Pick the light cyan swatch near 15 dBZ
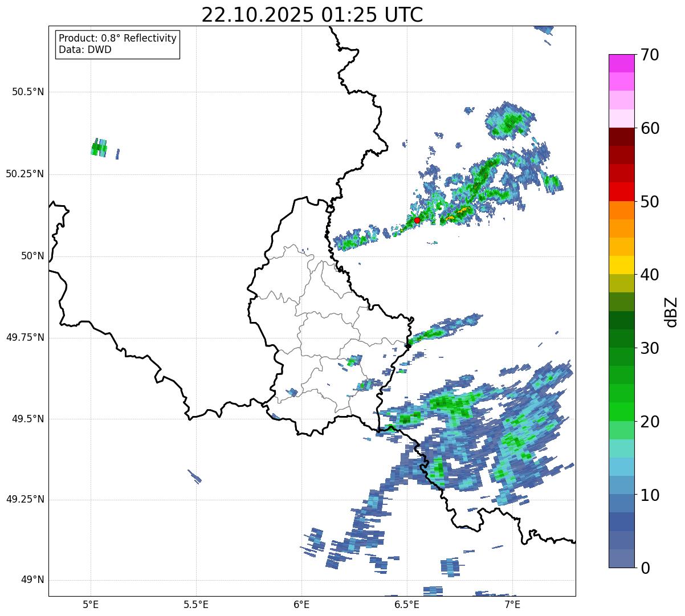Viewport: 685px width, 616px height. tap(622, 448)
